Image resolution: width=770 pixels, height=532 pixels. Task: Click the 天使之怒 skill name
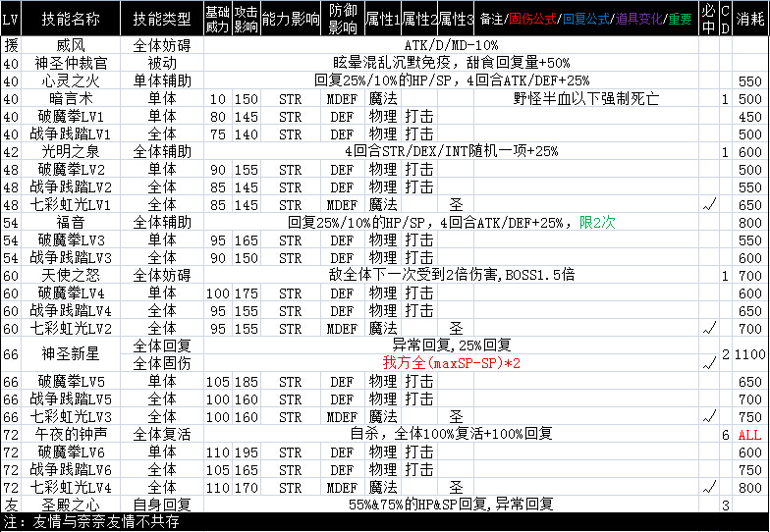pyautogui.click(x=71, y=275)
